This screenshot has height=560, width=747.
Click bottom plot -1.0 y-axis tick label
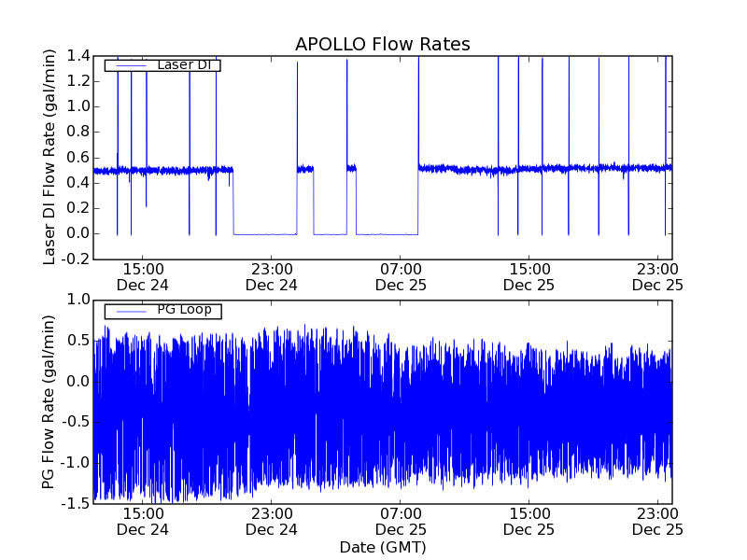tap(76, 462)
